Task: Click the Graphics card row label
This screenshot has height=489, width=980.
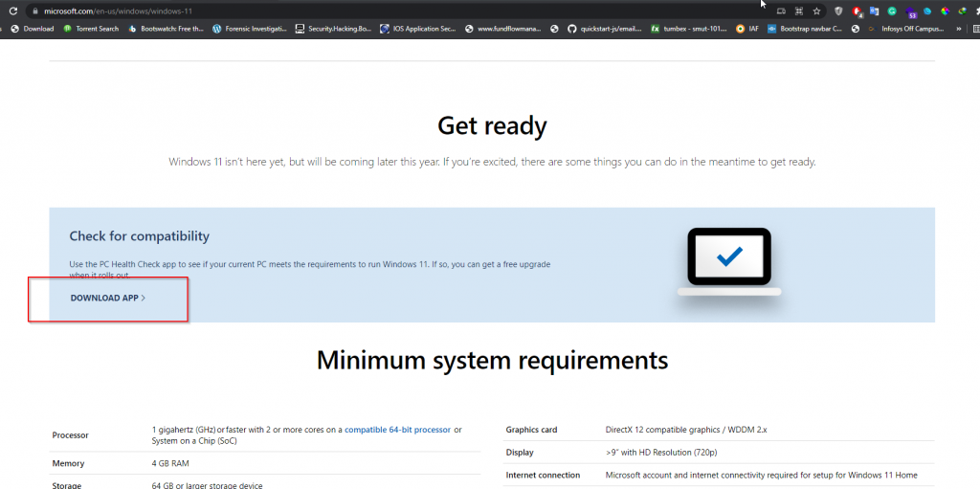Action: pyautogui.click(x=531, y=430)
